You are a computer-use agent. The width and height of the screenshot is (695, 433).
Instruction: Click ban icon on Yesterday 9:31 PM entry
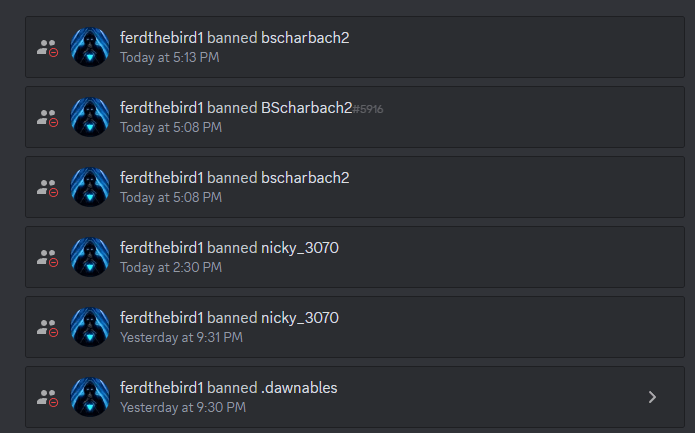[x=47, y=328]
